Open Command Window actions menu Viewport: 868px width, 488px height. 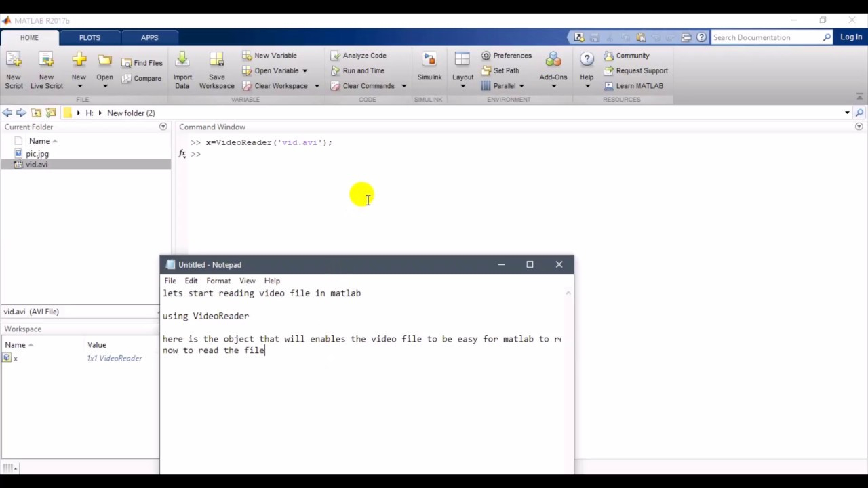859,127
